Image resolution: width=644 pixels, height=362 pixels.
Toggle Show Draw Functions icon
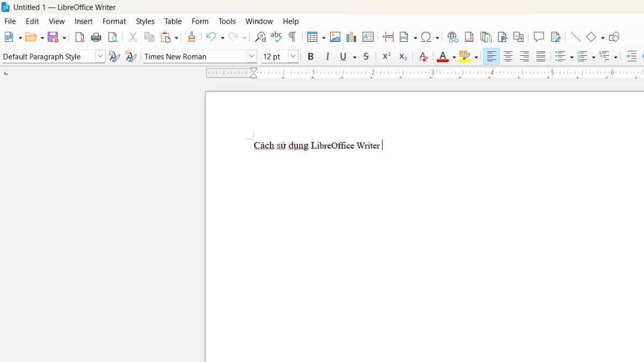pyautogui.click(x=614, y=37)
